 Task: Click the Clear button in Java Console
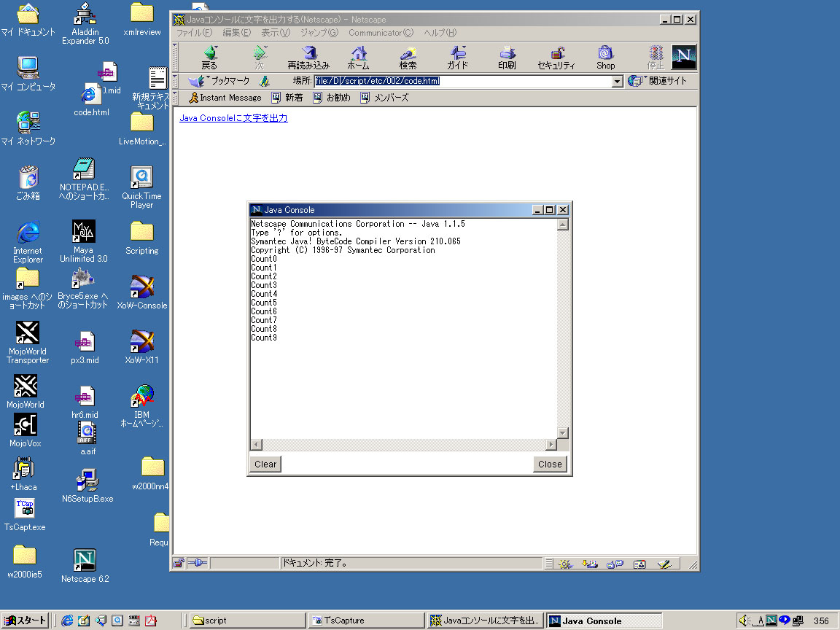pos(265,464)
